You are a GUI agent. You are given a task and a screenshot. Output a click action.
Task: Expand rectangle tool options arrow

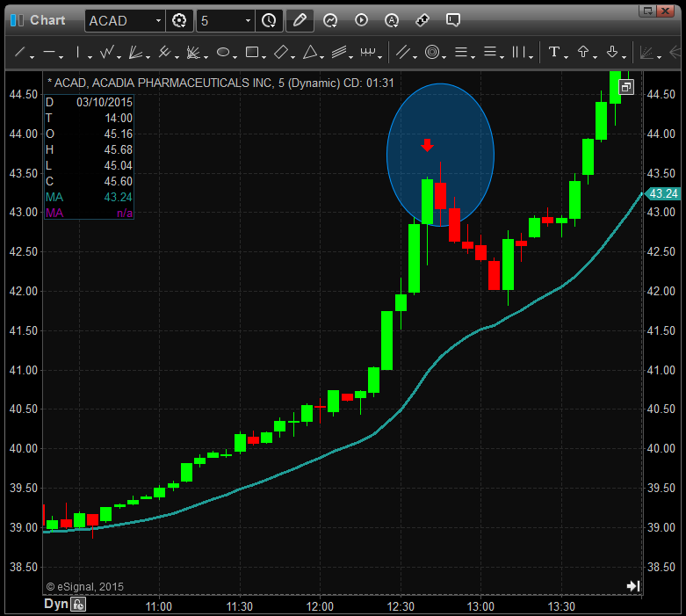coord(264,57)
